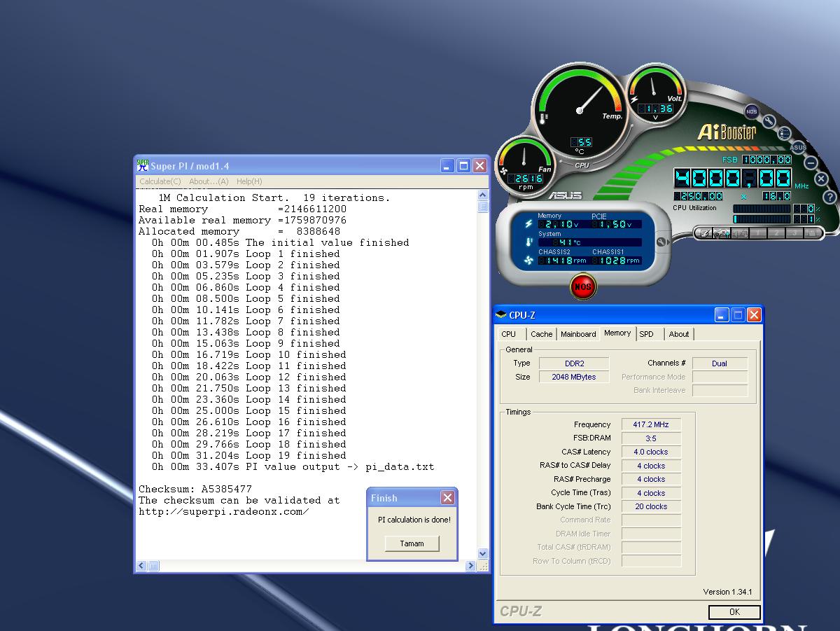Image resolution: width=840 pixels, height=631 pixels.
Task: Open the Calculate(C) menu in Super PI
Action: 160,181
